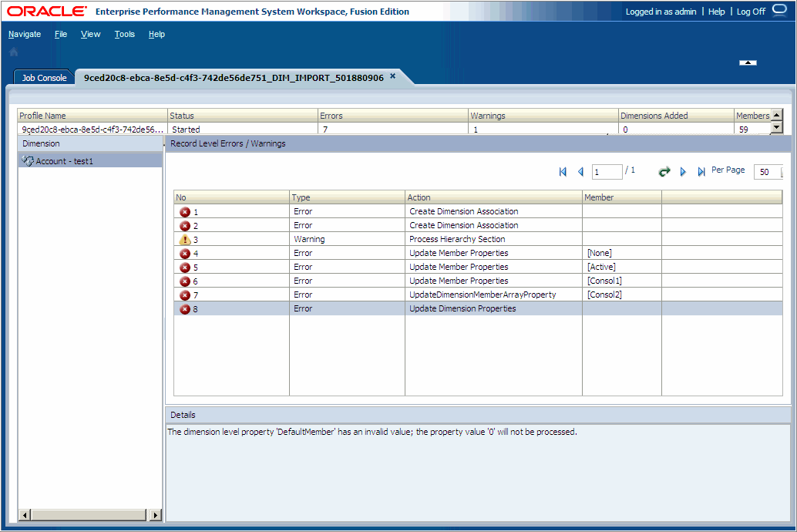Click the error icon on record 1
Screen dimensions: 797x532
pyautogui.click(x=185, y=211)
